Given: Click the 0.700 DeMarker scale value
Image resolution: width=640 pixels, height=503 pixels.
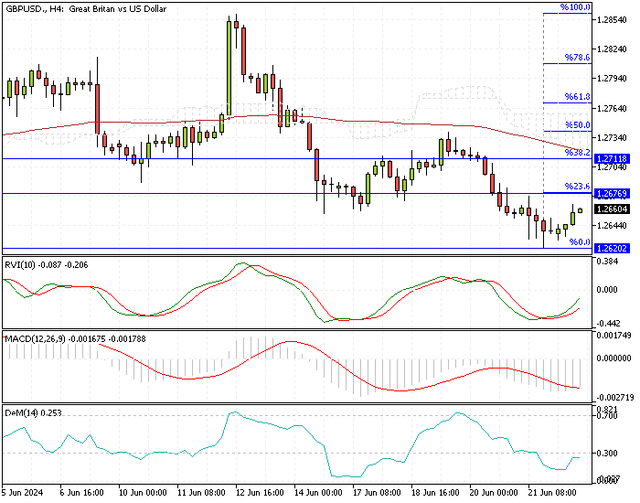Looking at the screenshot, I should click(607, 416).
